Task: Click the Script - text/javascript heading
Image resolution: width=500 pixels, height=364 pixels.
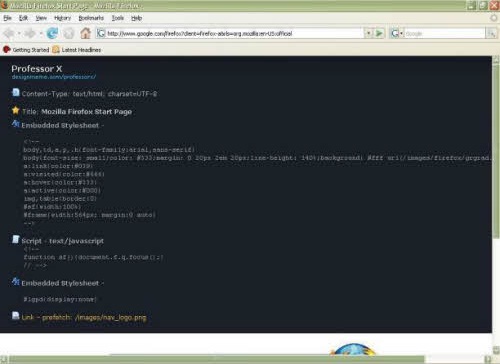Action: [63, 241]
